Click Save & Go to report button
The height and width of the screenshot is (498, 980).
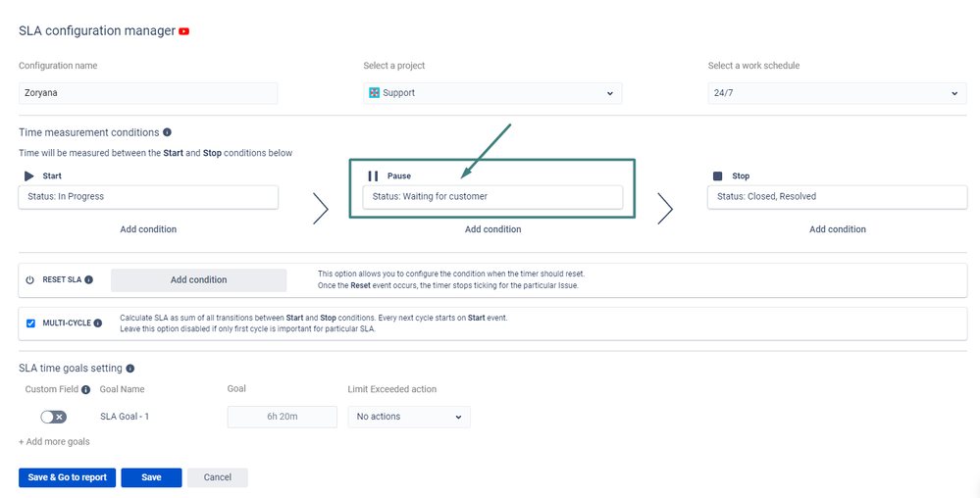pyautogui.click(x=68, y=477)
